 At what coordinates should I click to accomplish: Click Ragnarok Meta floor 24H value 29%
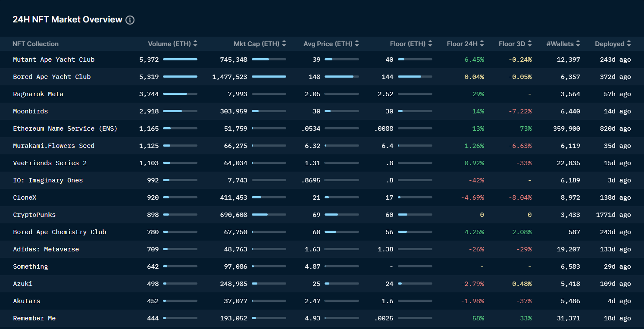tap(478, 94)
